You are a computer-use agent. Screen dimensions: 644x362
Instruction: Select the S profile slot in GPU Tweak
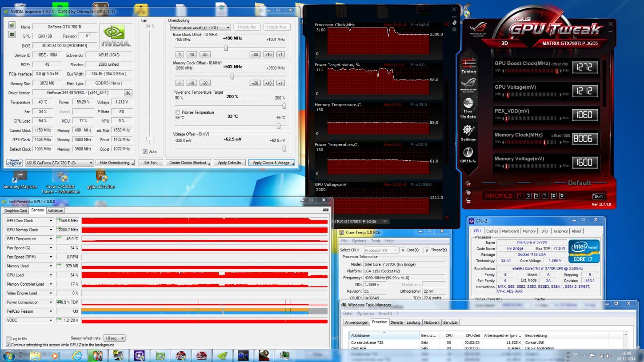click(554, 195)
